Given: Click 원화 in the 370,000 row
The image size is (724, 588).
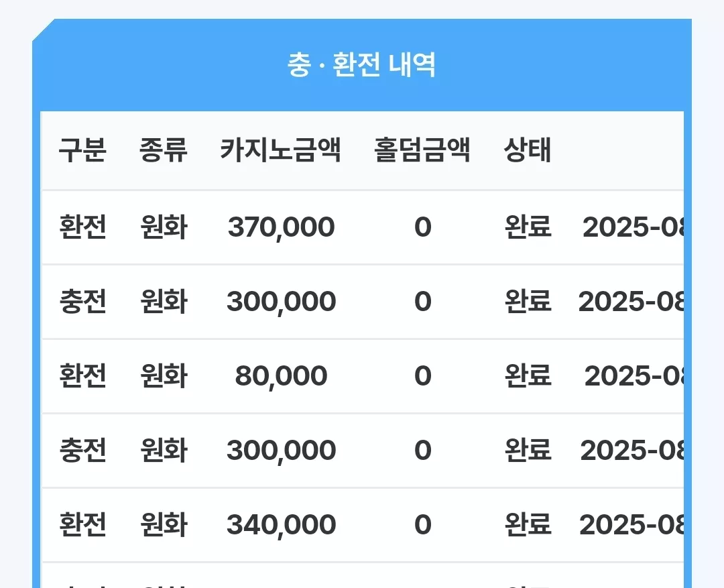Looking at the screenshot, I should point(164,227).
